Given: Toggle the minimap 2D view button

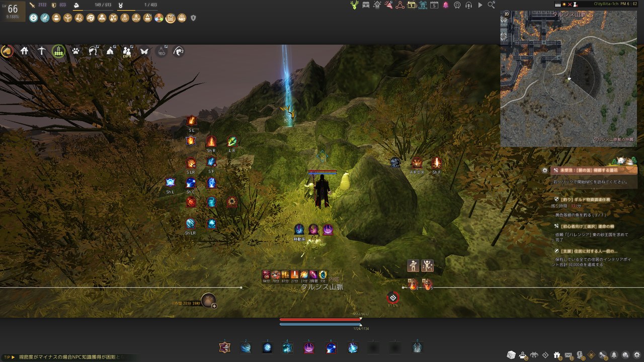Looking at the screenshot, I should point(506,15).
